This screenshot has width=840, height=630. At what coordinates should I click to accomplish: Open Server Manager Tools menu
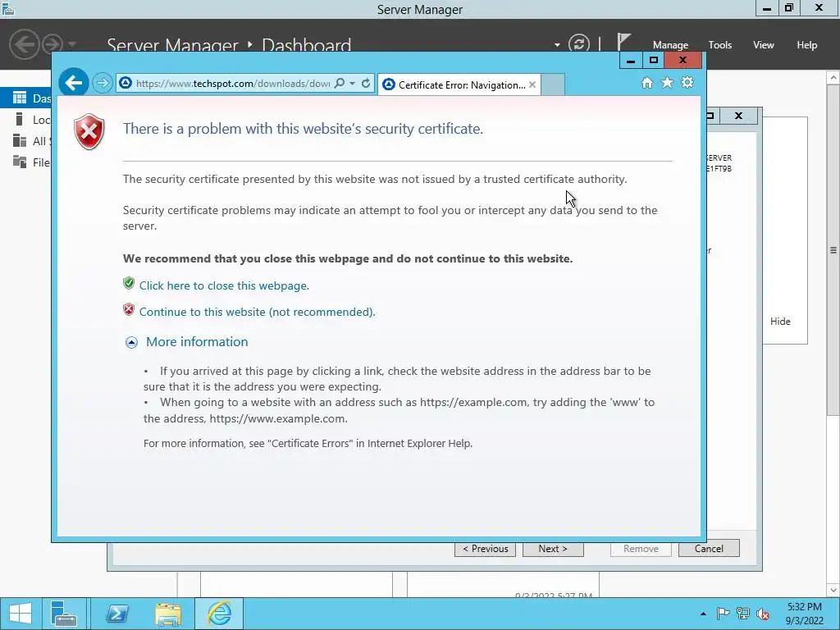pos(720,45)
